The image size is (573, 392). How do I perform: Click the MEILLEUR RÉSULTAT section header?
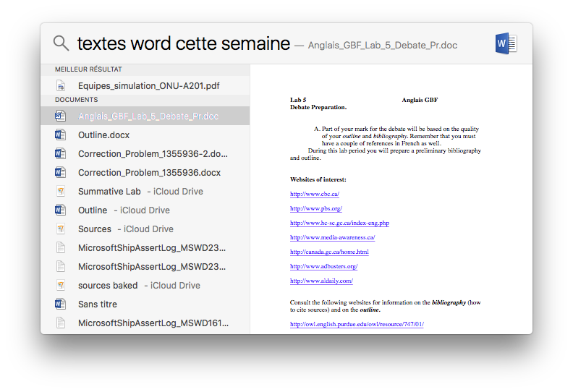88,69
